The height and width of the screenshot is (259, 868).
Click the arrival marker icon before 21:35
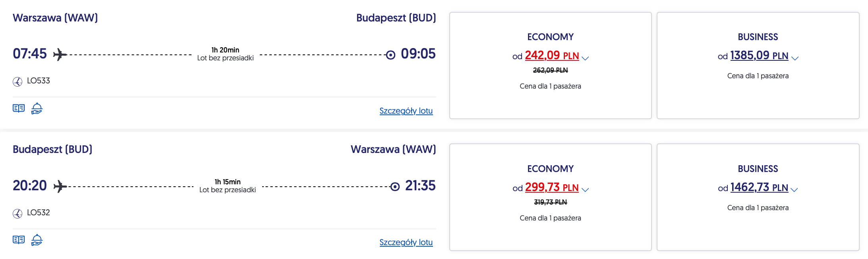pos(395,187)
